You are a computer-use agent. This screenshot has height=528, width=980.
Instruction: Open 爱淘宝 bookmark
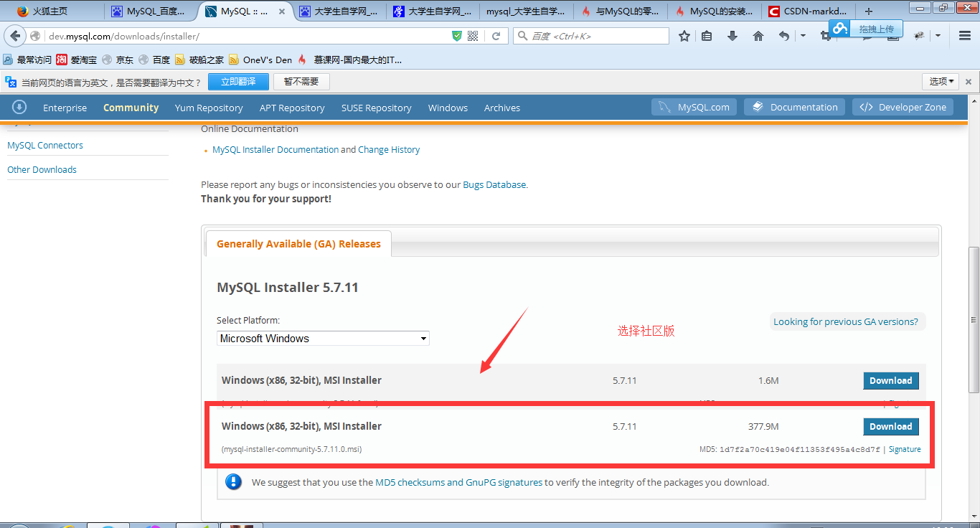(77, 60)
